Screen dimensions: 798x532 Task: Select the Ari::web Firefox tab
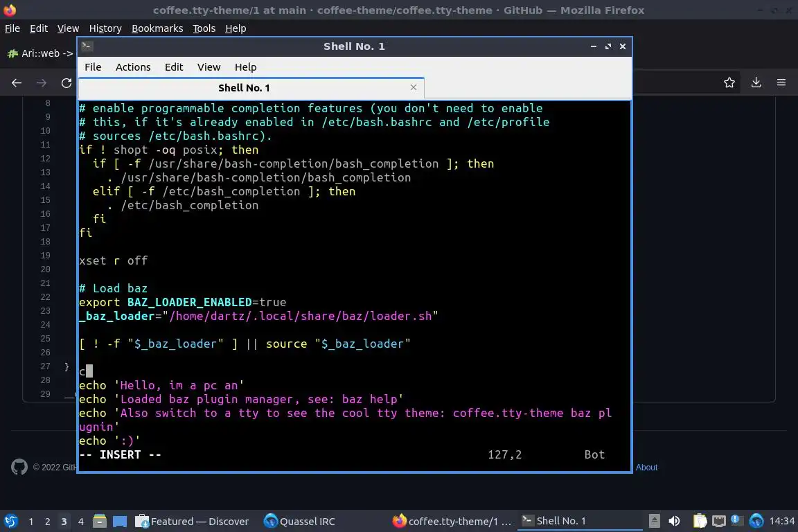(x=40, y=53)
